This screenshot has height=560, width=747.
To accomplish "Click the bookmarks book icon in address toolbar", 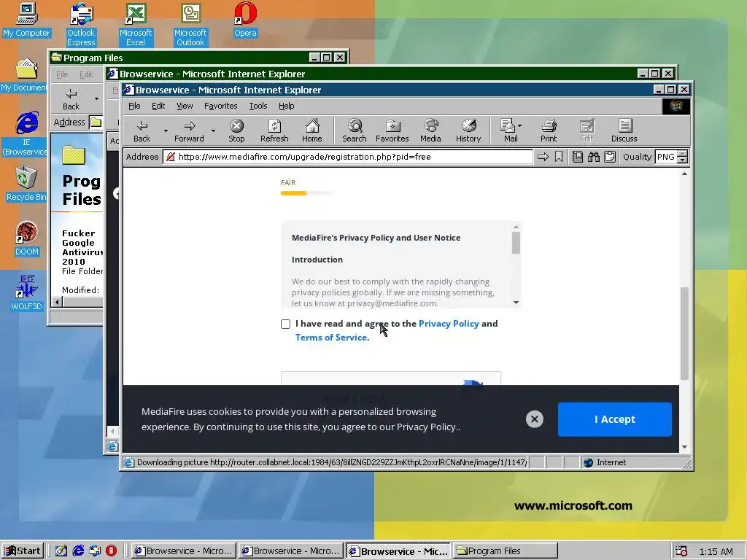I will coord(578,157).
